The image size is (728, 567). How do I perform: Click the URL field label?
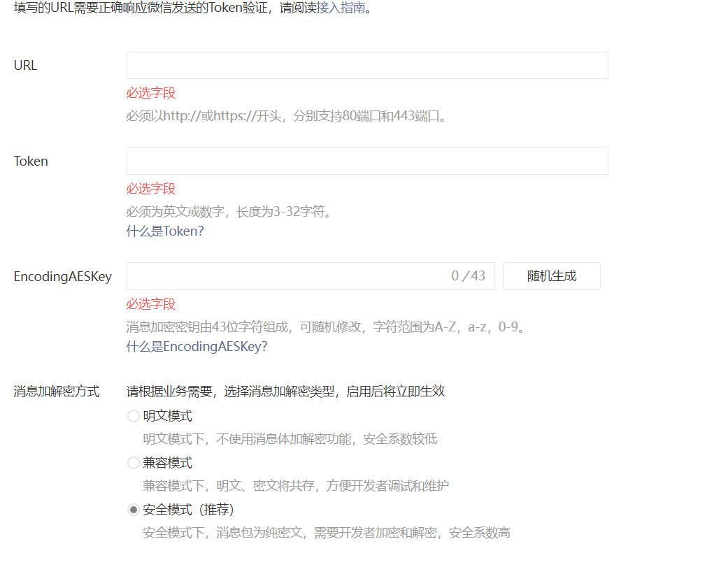tap(26, 66)
